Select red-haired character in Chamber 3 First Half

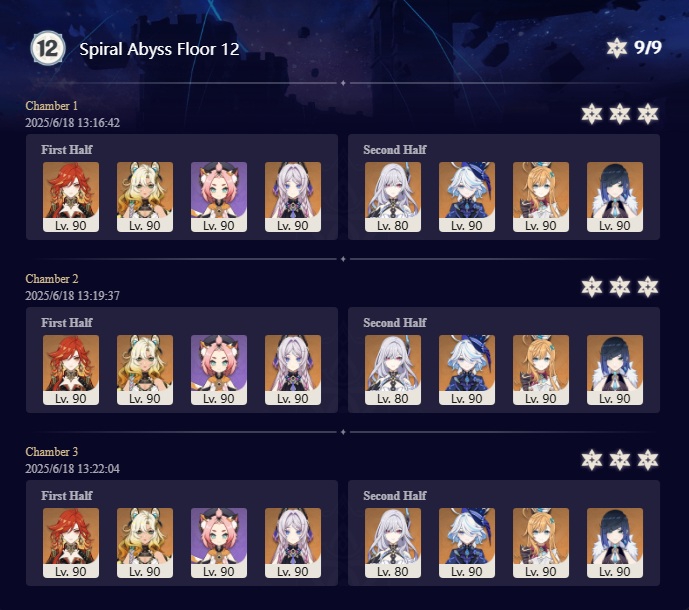[x=71, y=543]
